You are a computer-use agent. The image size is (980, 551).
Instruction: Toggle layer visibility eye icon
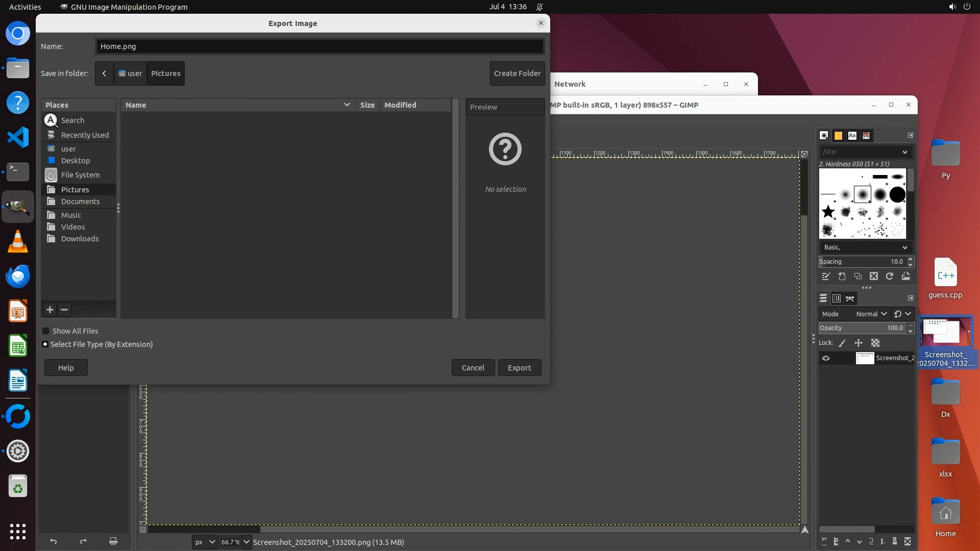pos(826,358)
